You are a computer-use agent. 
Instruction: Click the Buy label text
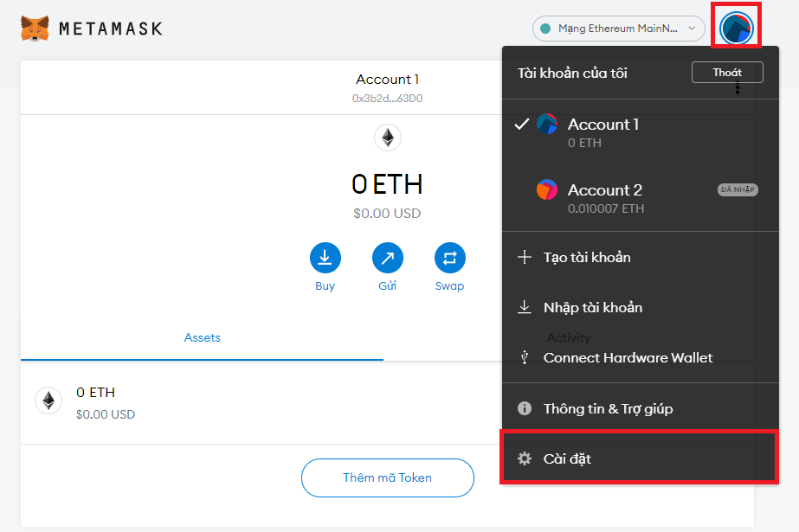click(325, 286)
